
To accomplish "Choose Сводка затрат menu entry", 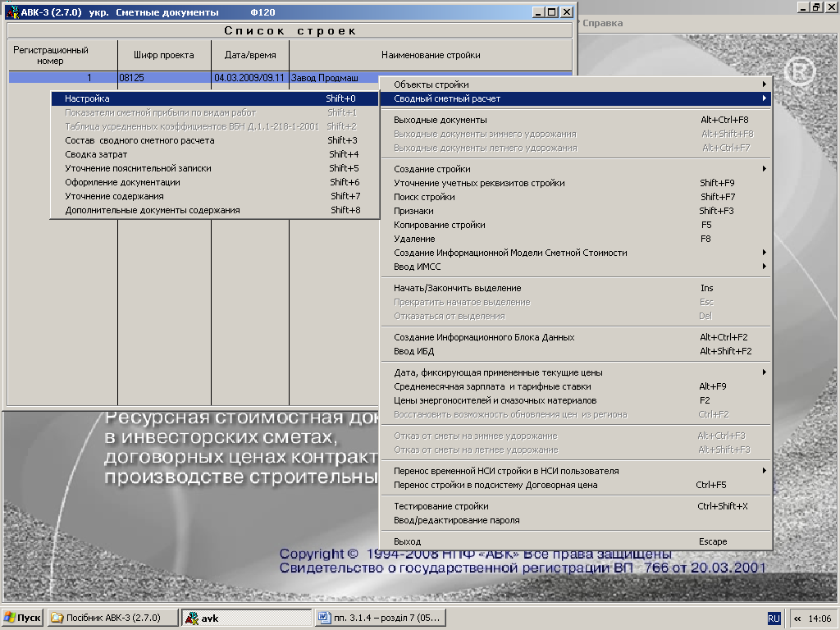I will [215, 154].
